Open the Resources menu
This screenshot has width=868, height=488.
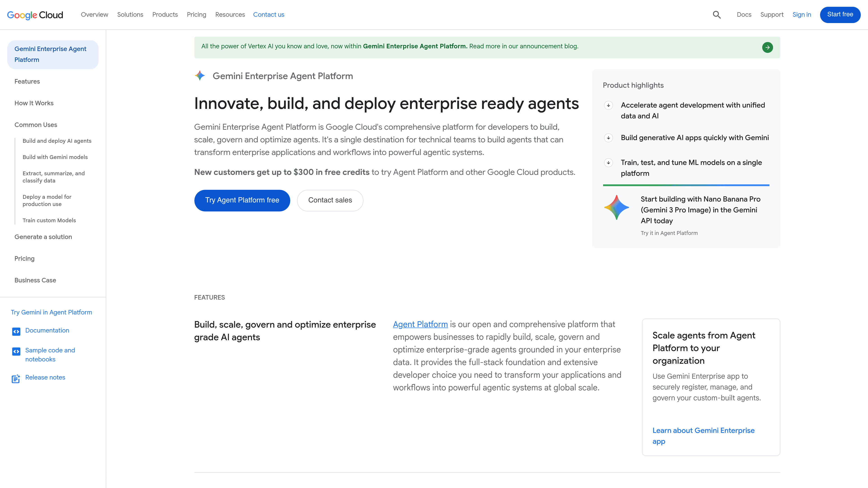pos(230,14)
